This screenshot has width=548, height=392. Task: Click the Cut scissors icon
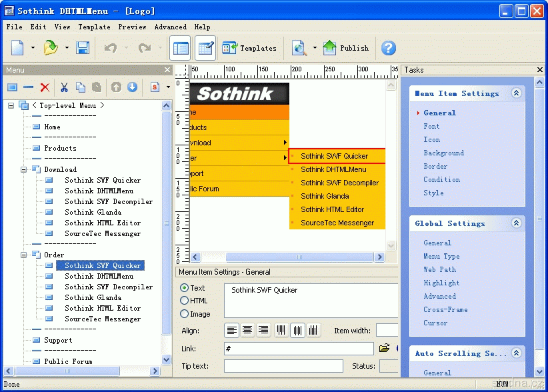[x=65, y=87]
